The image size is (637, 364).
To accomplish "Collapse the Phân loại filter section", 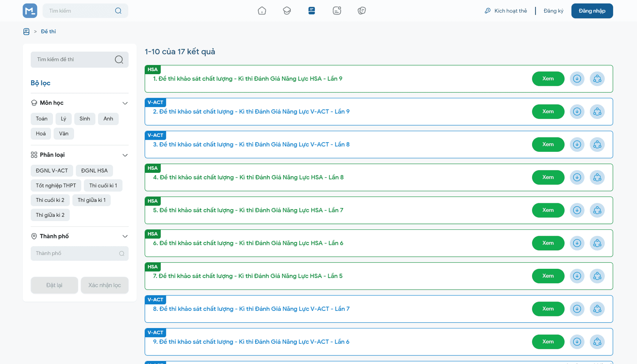I will pyautogui.click(x=125, y=155).
